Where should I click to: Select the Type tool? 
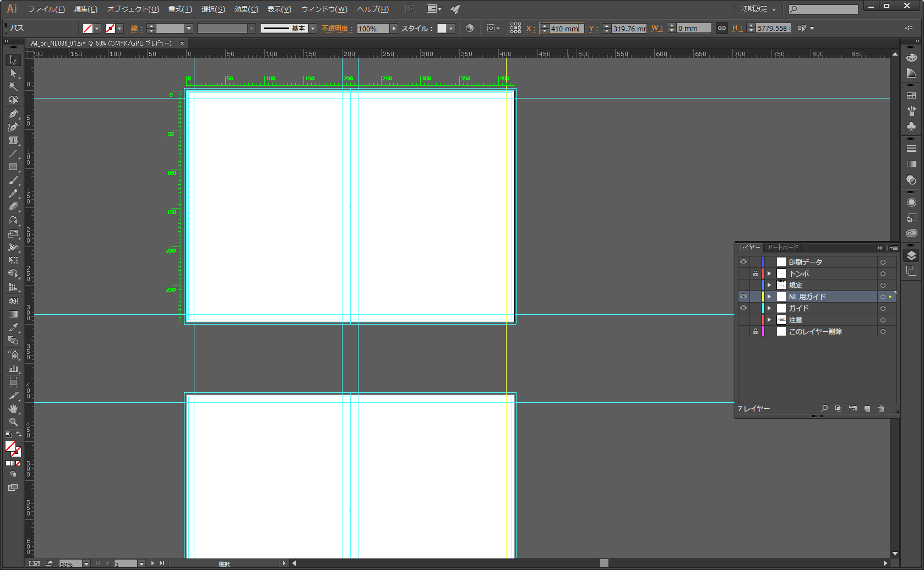coord(13,141)
